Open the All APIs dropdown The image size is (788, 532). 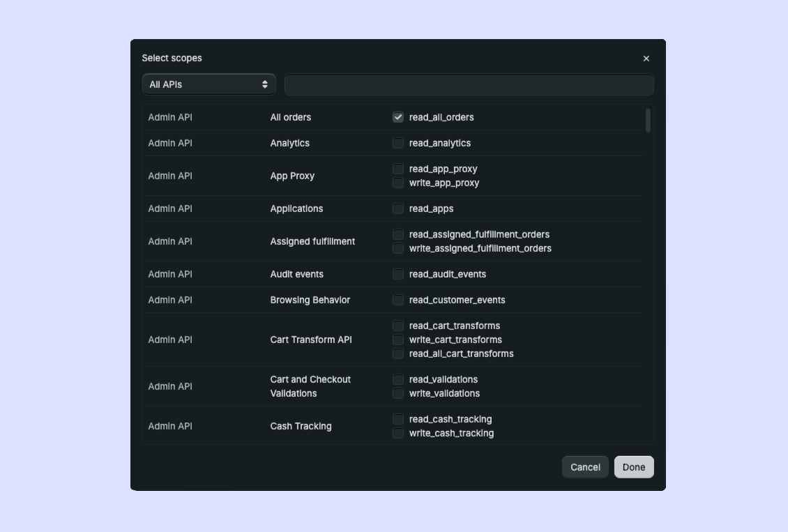209,84
